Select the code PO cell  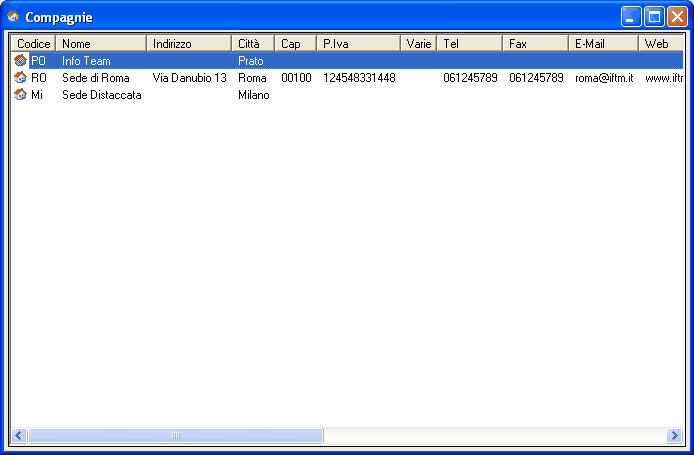tap(39, 61)
